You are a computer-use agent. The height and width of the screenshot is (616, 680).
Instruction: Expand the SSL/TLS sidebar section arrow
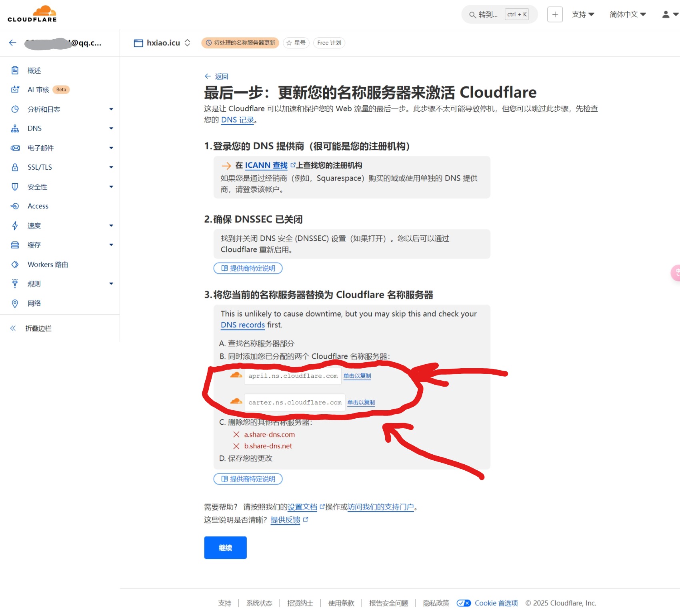(x=111, y=167)
